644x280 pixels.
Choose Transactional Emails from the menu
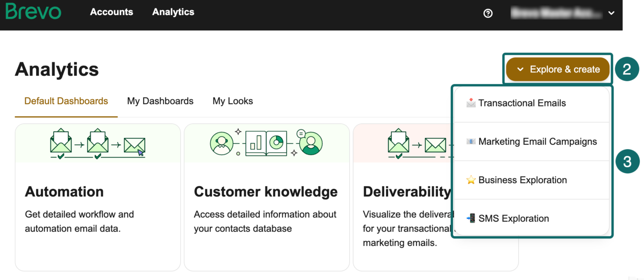(x=522, y=103)
